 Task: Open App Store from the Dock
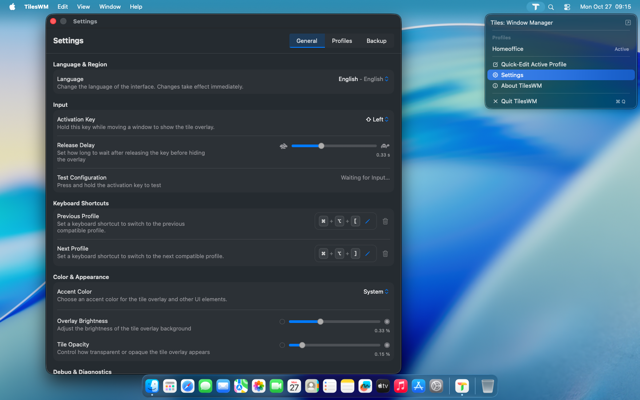418,386
